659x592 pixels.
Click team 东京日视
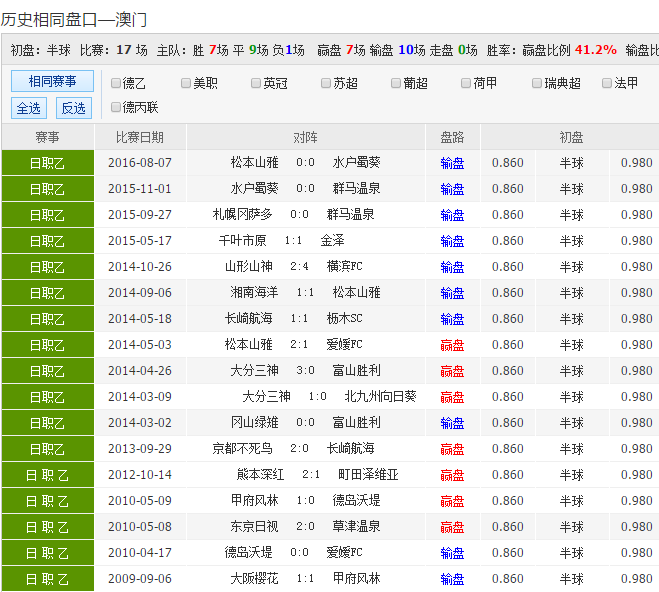click(x=254, y=527)
